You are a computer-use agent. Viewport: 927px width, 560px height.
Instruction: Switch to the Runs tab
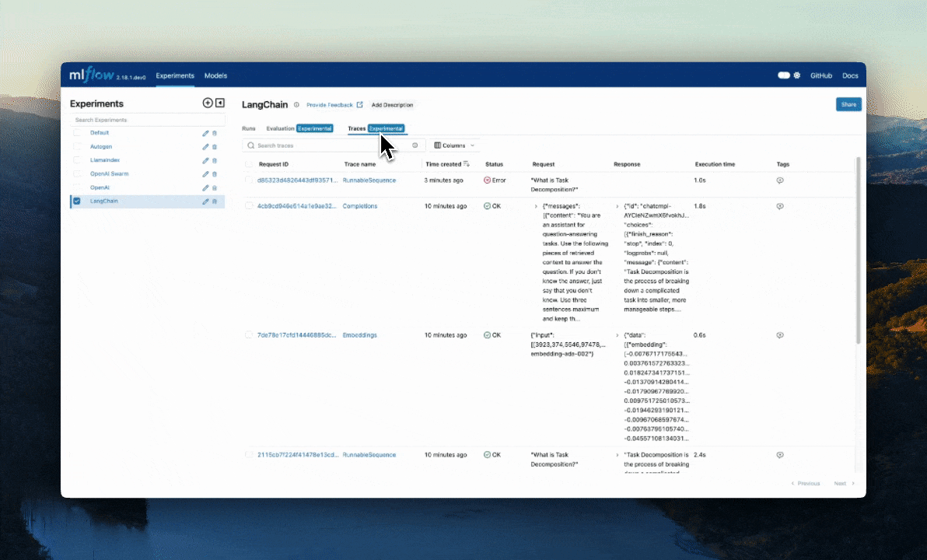tap(248, 128)
